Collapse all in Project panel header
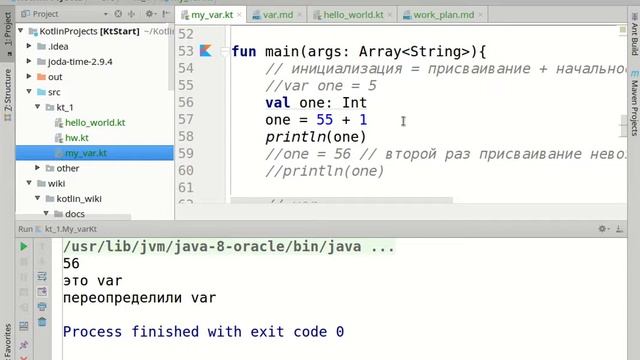The width and height of the screenshot is (640, 360). click(131, 14)
